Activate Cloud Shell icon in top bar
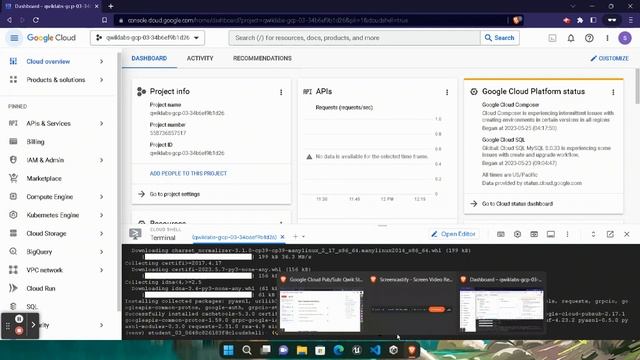Screen dimensions: 640x360 pyautogui.click(x=552, y=38)
